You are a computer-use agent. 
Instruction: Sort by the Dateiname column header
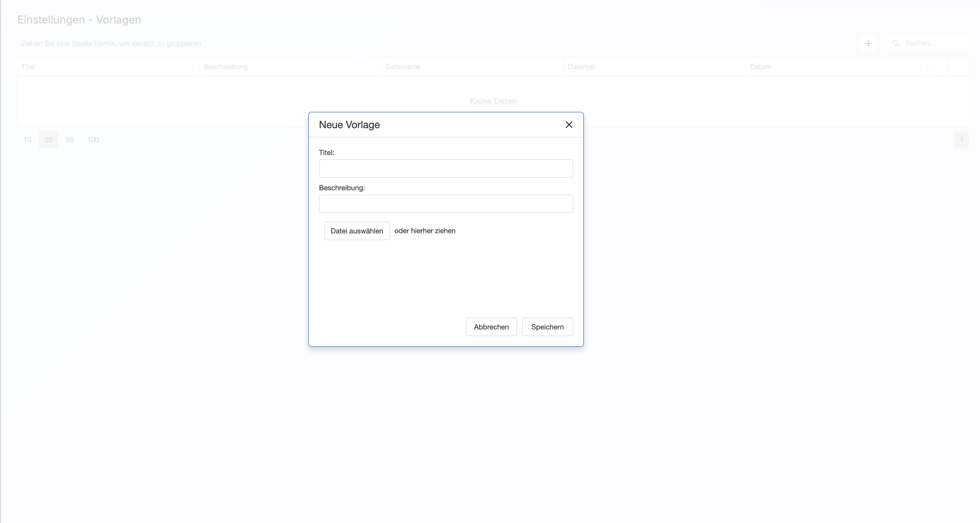tap(403, 67)
